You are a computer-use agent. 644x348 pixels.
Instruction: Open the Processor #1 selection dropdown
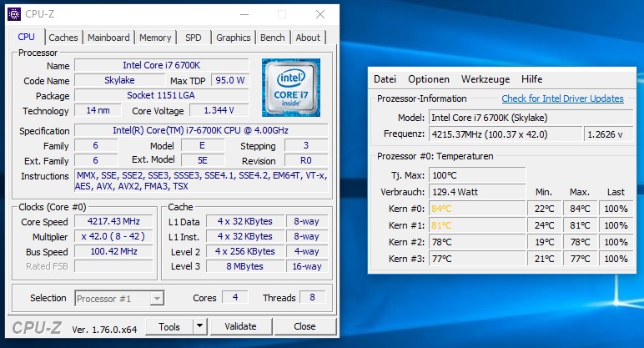[119, 298]
